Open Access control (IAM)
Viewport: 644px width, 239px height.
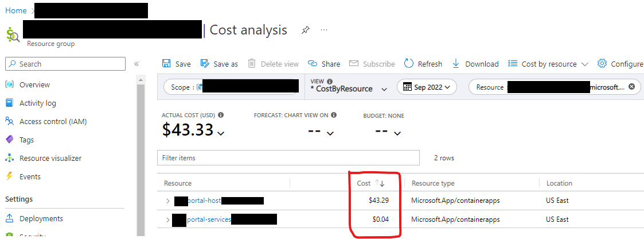tap(53, 121)
